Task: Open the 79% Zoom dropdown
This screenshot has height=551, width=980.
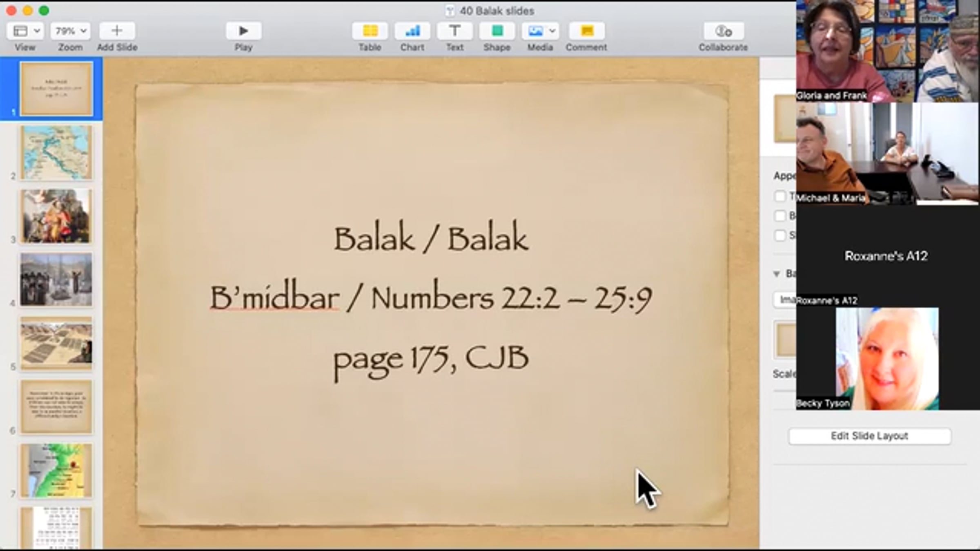Action: 70,31
